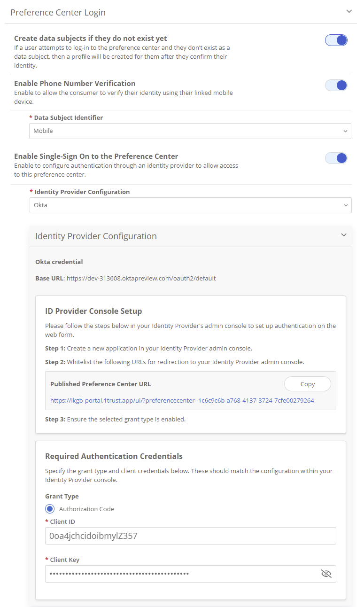The height and width of the screenshot is (607, 364).
Task: Copy the Published Preference Center URL
Action: pyautogui.click(x=307, y=384)
